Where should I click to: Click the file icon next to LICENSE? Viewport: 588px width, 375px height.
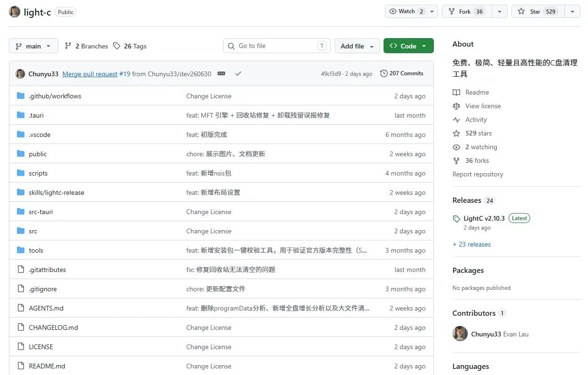(x=20, y=347)
